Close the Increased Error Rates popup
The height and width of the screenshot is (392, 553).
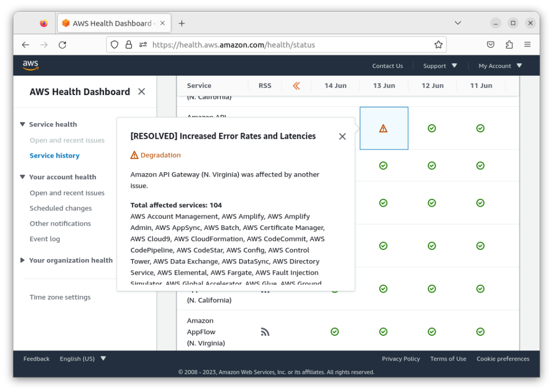click(x=342, y=136)
